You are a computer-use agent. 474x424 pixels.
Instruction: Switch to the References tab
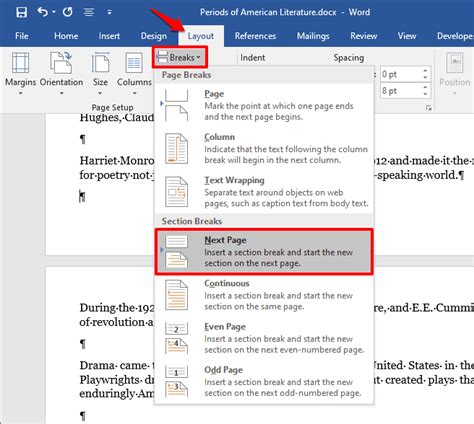click(x=255, y=36)
